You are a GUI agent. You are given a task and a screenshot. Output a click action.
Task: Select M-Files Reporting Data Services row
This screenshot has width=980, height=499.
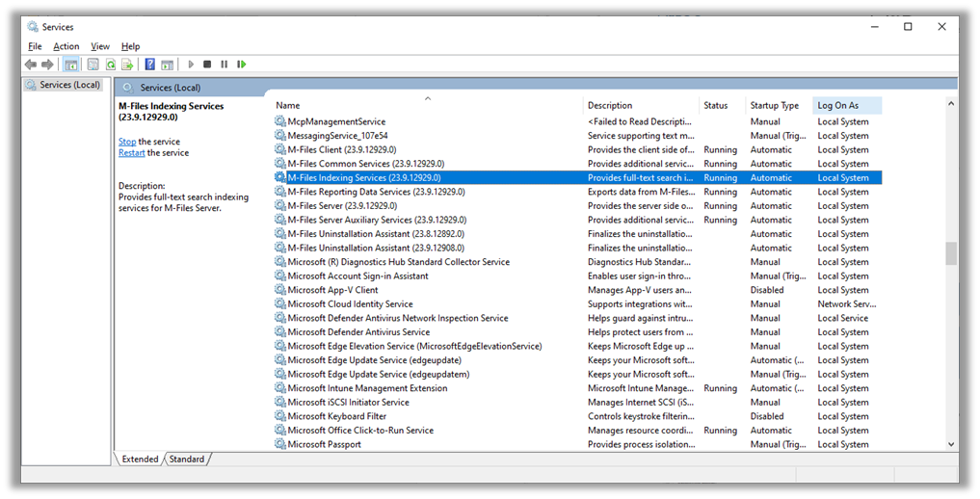click(577, 192)
